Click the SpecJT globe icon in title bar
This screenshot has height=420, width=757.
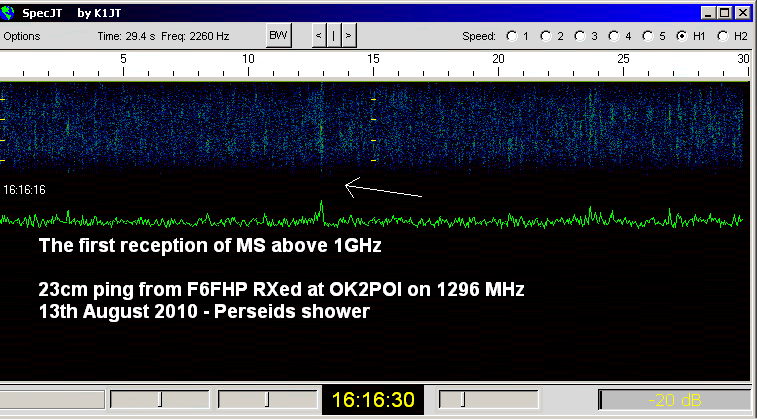coord(7,13)
